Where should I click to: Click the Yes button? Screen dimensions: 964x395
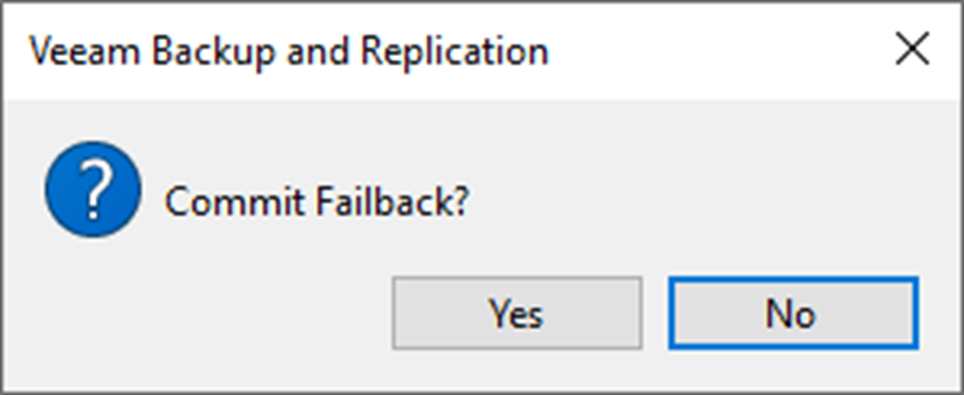tap(517, 313)
